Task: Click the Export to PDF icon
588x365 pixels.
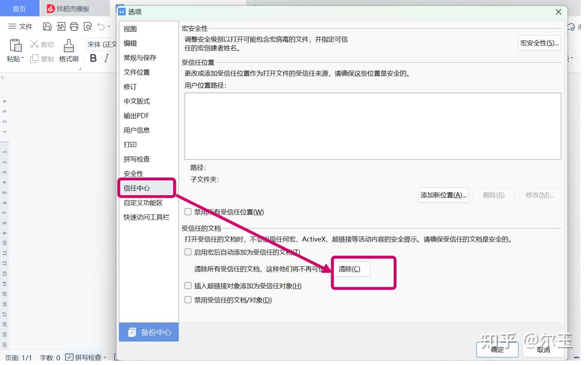Action: [61, 26]
